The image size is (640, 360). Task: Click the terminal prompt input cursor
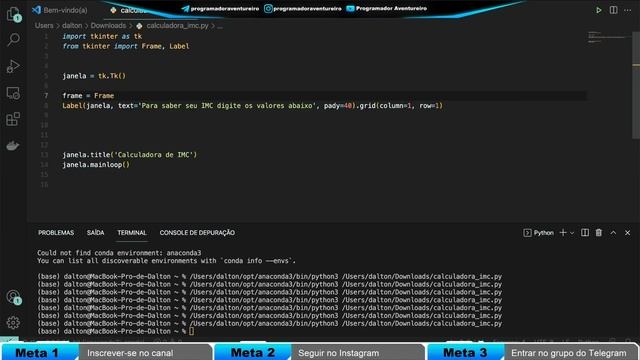[191, 331]
